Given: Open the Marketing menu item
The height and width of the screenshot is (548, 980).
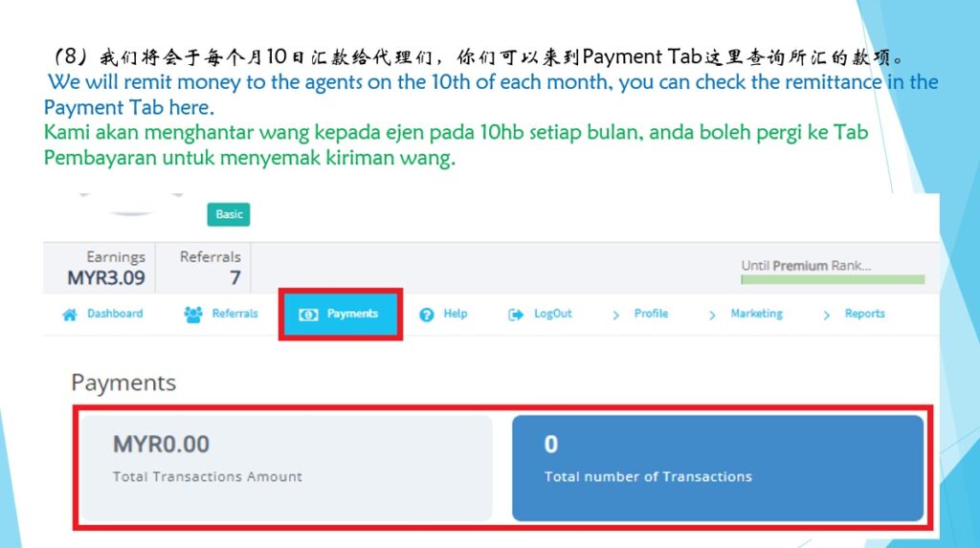Looking at the screenshot, I should [757, 314].
